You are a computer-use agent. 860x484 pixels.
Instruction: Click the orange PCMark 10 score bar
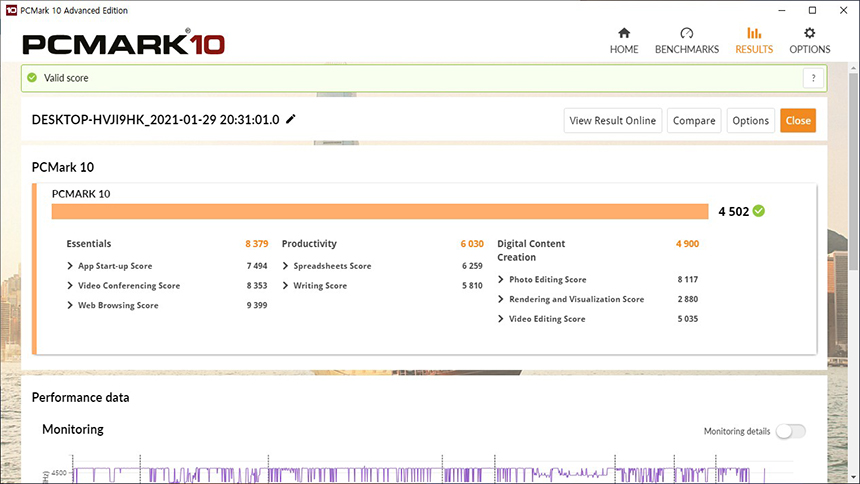pyautogui.click(x=380, y=212)
